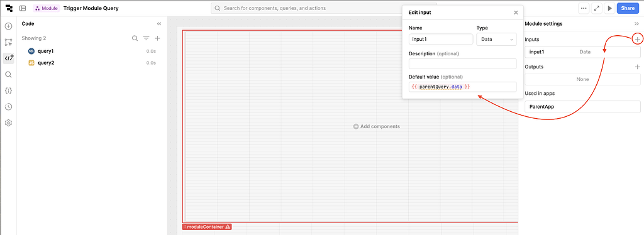Viewport: 644px width, 235px height.
Task: Close the Edit input popup
Action: 516,13
